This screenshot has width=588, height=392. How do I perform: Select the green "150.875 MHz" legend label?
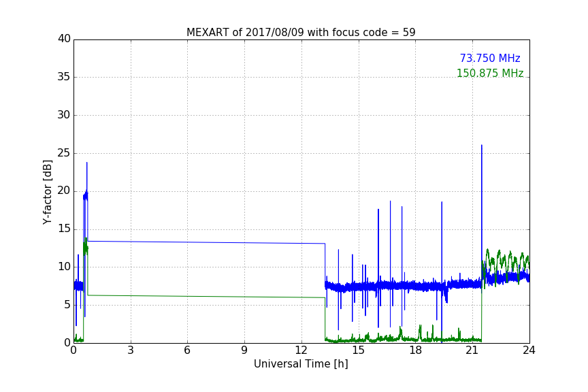tap(490, 73)
